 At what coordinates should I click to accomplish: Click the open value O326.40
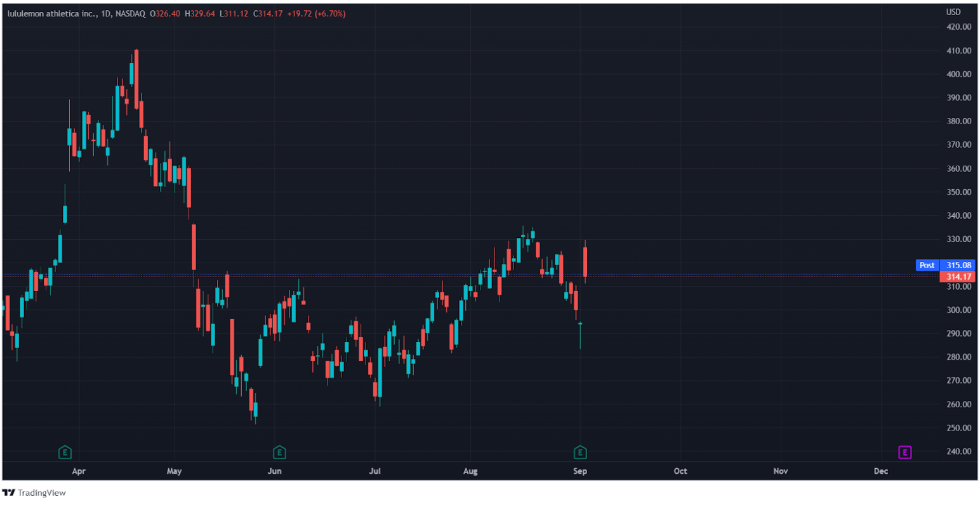coord(164,13)
